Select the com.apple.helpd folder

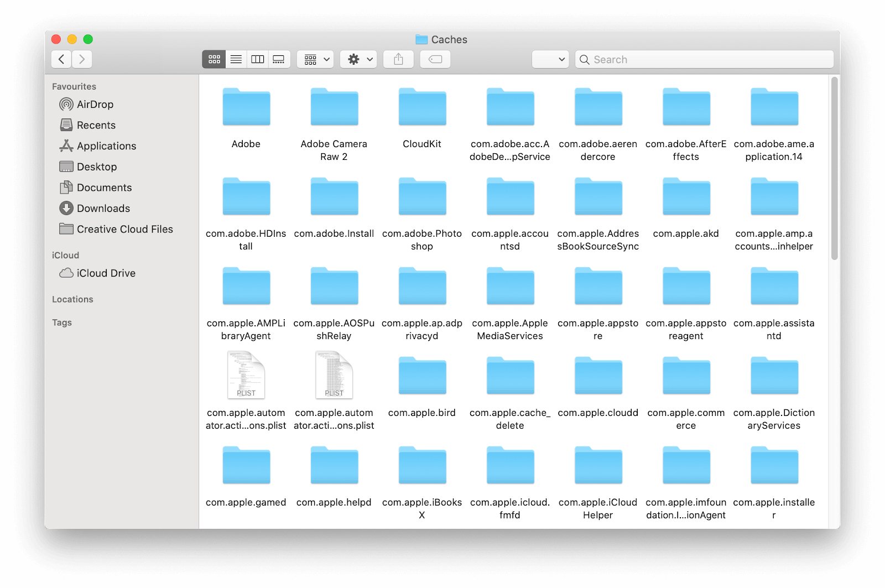(x=334, y=466)
